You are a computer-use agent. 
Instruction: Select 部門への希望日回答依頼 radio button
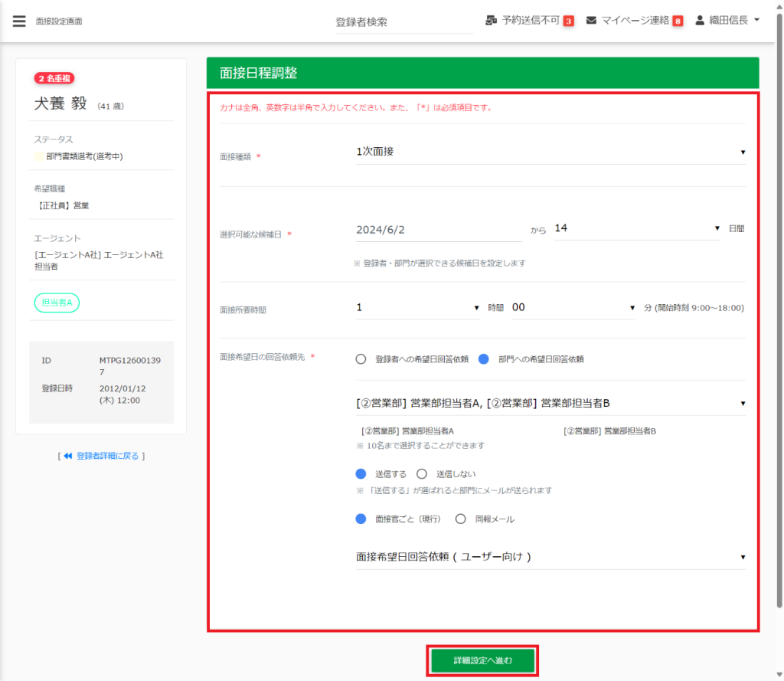(483, 359)
